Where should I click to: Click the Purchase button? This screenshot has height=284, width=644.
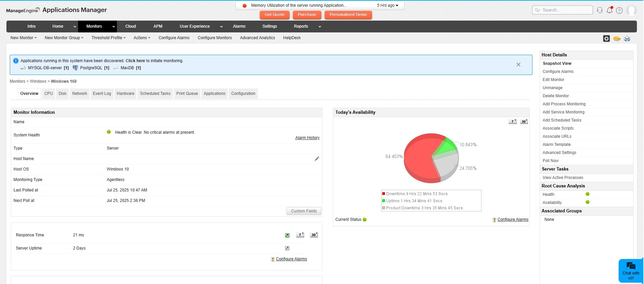pyautogui.click(x=307, y=15)
